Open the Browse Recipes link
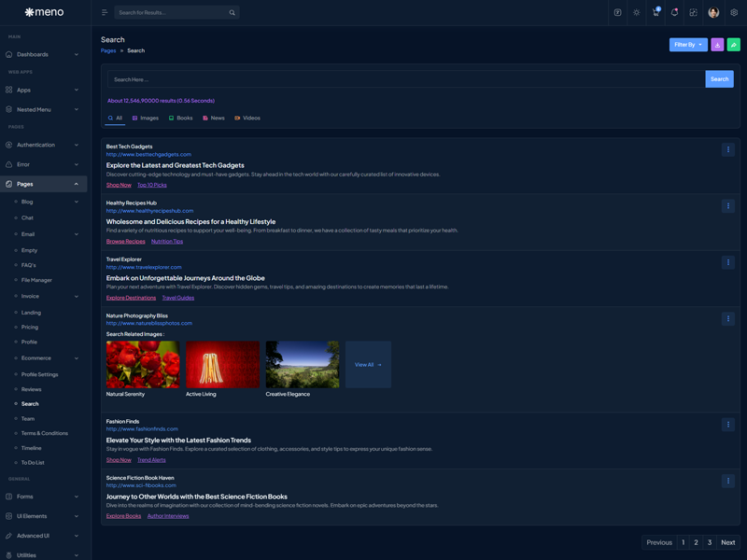The image size is (747, 560). point(125,242)
